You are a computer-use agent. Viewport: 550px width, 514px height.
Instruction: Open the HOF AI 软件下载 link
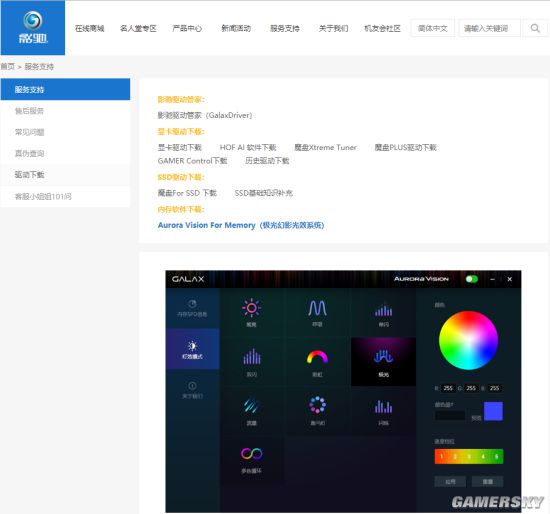pos(248,147)
